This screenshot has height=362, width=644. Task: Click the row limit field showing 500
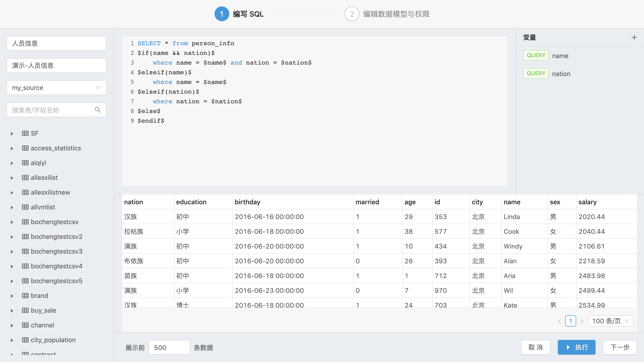(169, 347)
